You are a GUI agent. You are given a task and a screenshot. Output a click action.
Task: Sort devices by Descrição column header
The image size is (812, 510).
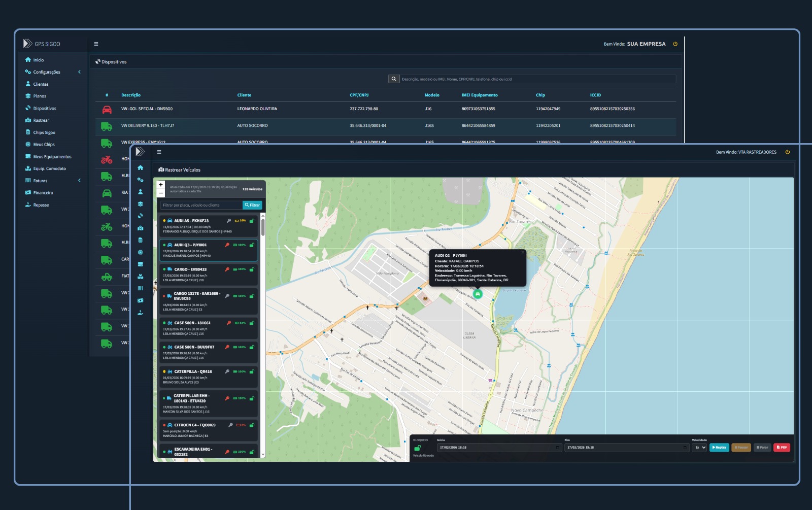click(131, 95)
